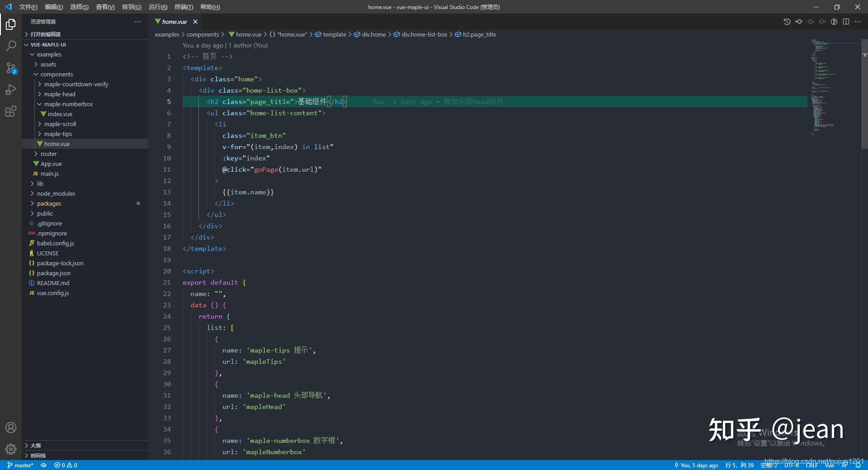Open the Run and Debug view

coord(10,89)
